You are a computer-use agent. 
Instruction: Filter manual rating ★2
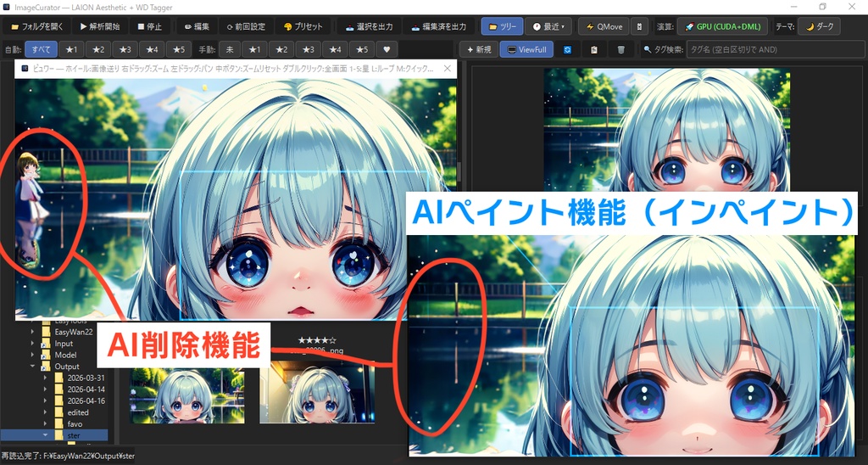pos(281,49)
